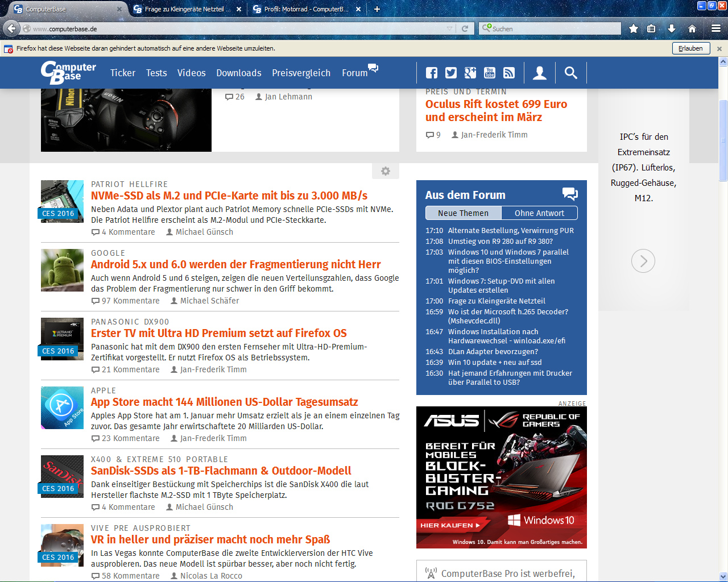Open Firefox downloads arrow
Image resolution: width=728 pixels, height=582 pixels.
pyautogui.click(x=672, y=28)
